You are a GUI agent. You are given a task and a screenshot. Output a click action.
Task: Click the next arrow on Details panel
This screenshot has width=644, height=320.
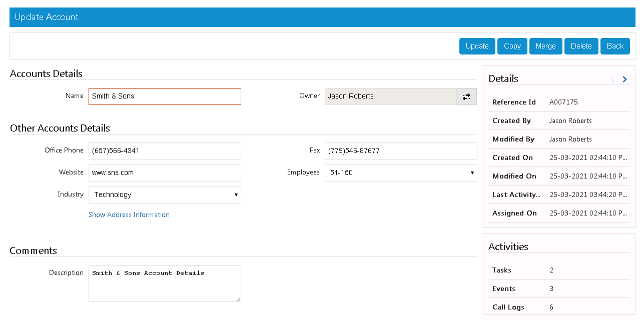tap(624, 79)
